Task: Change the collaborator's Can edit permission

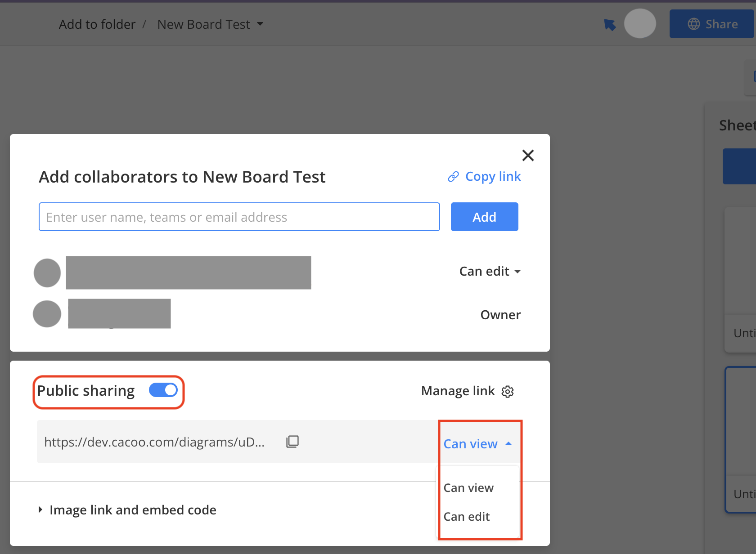Action: click(490, 271)
